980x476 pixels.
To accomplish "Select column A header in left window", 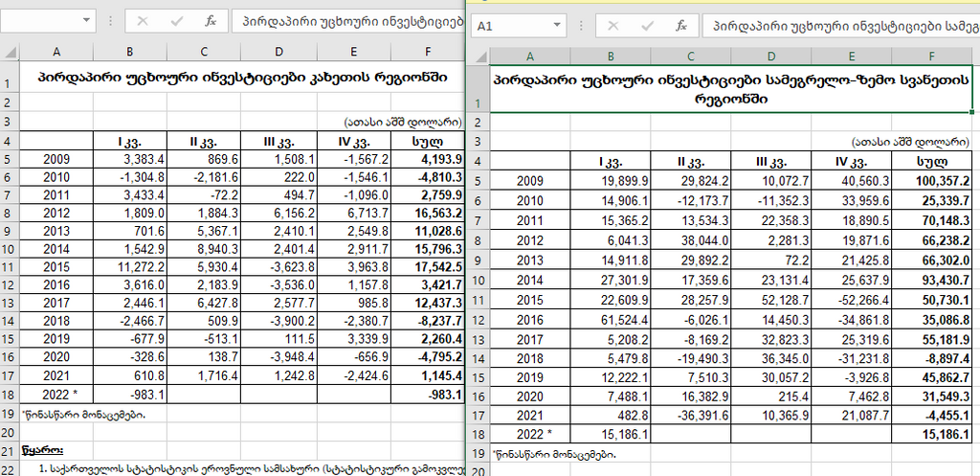I will [x=56, y=52].
